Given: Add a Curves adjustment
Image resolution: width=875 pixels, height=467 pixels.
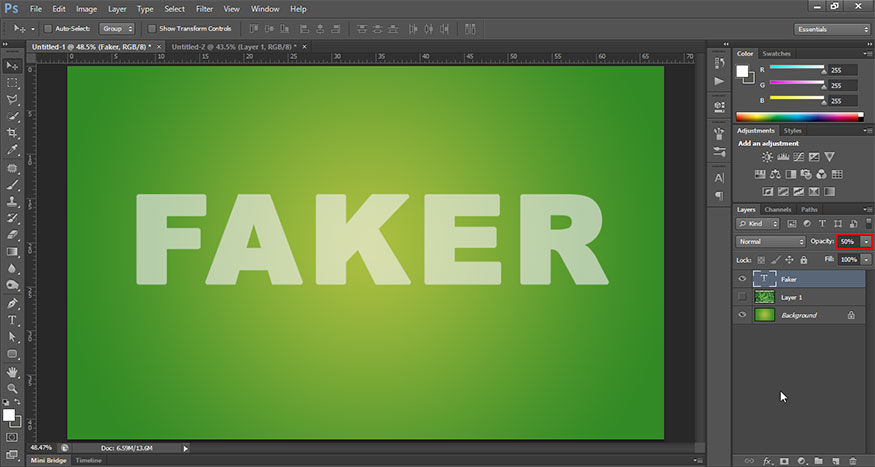Looking at the screenshot, I should pos(799,157).
